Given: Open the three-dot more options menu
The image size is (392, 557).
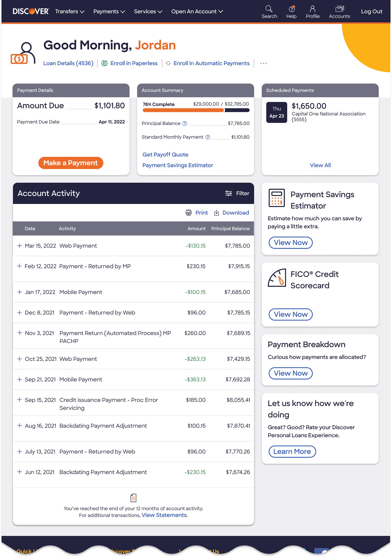Looking at the screenshot, I should pyautogui.click(x=263, y=63).
